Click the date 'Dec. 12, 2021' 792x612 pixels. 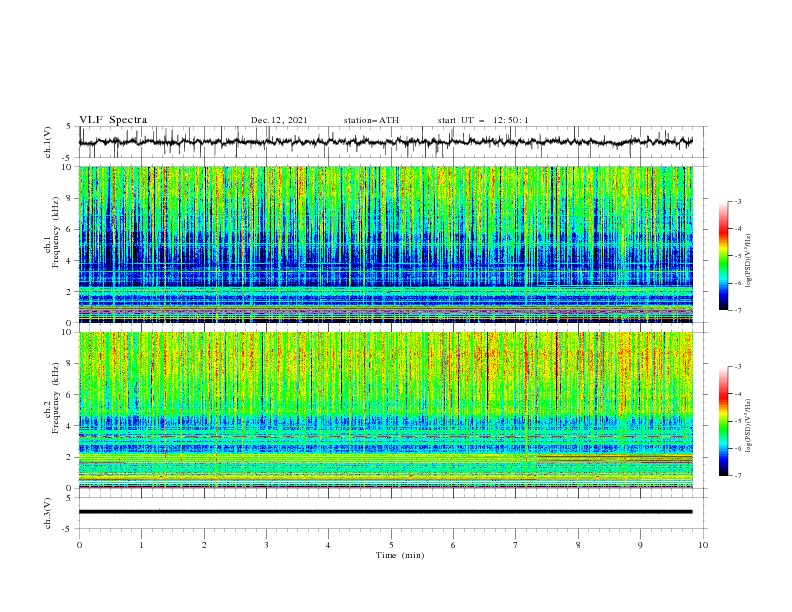point(279,120)
